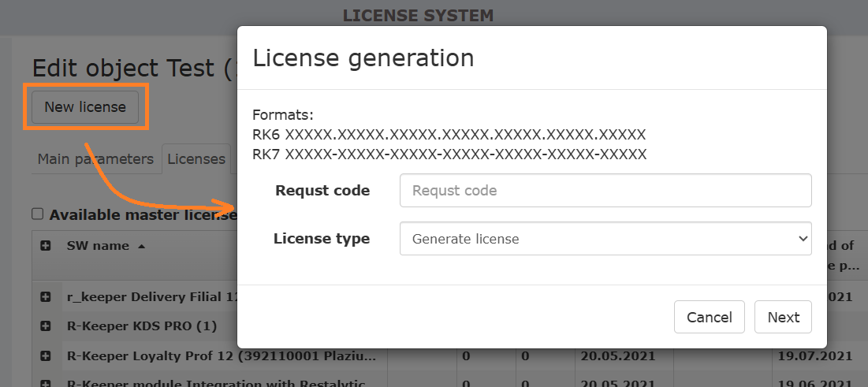Expand the R-Keeper KDS PRO row
Viewport: 868px width, 387px height.
coord(46,326)
